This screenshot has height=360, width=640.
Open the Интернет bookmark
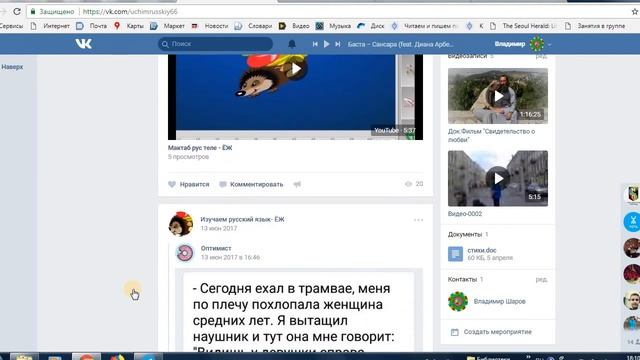coord(51,26)
